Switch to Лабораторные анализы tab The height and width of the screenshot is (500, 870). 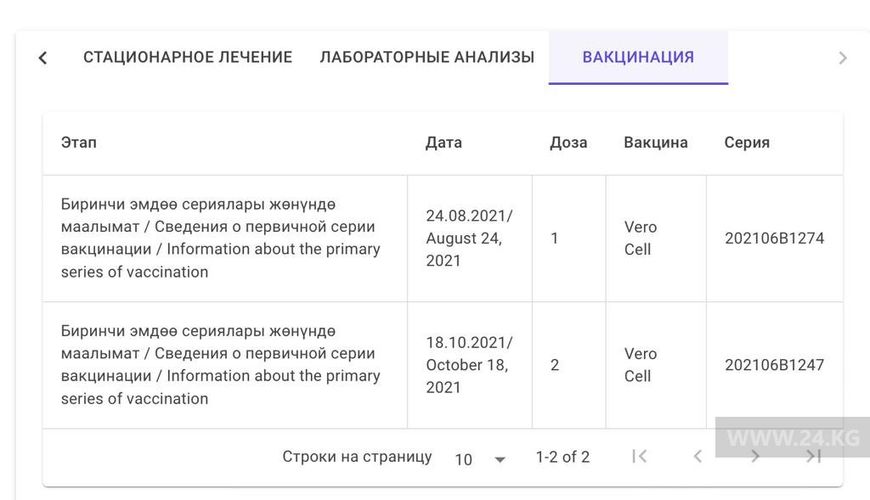pyautogui.click(x=427, y=57)
